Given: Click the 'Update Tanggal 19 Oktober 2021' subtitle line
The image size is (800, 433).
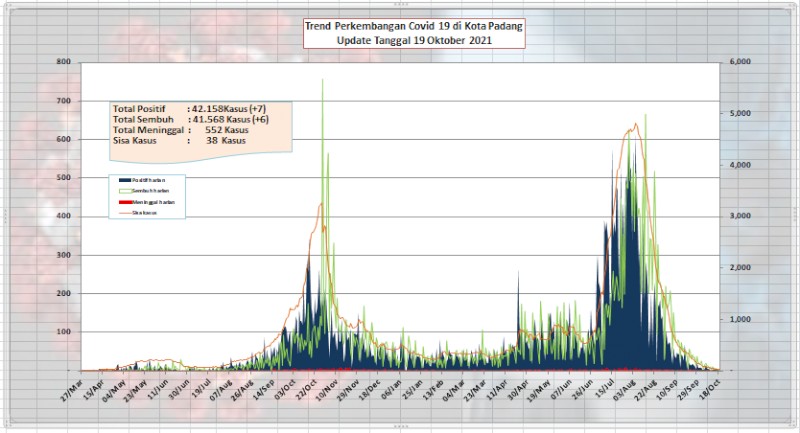Looking at the screenshot, I should [414, 40].
